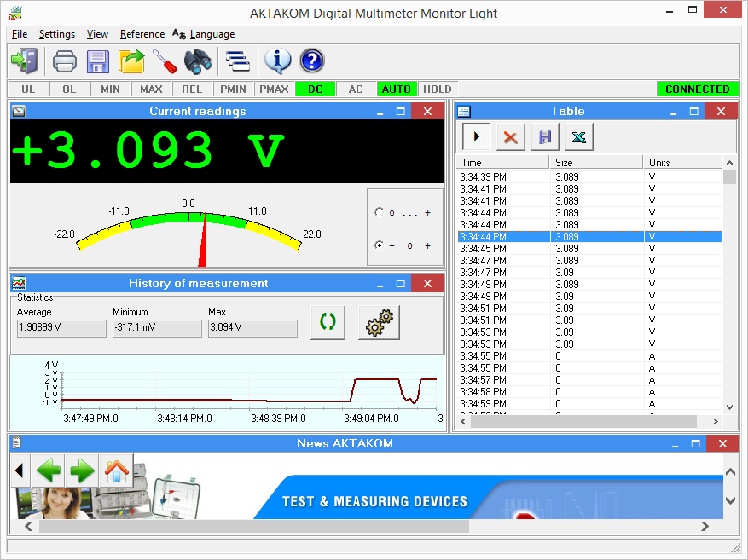Click the Table scrollbar up arrow
The height and width of the screenshot is (560, 748).
tap(729, 163)
